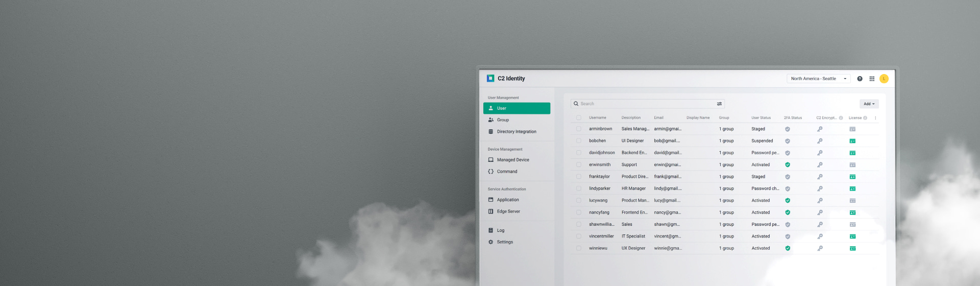
Task: Navigate to Managed Device page
Action: click(x=512, y=160)
